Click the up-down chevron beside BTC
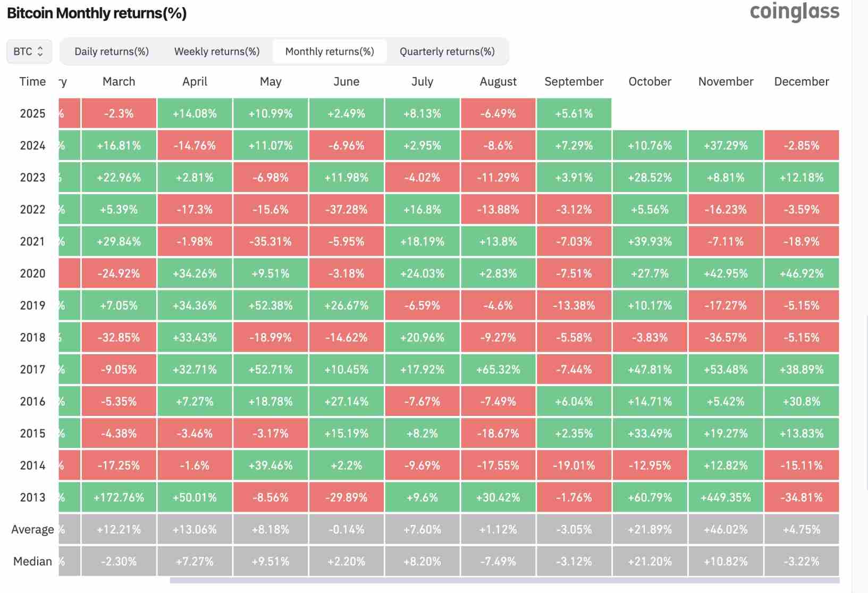This screenshot has height=593, width=868. coord(40,52)
